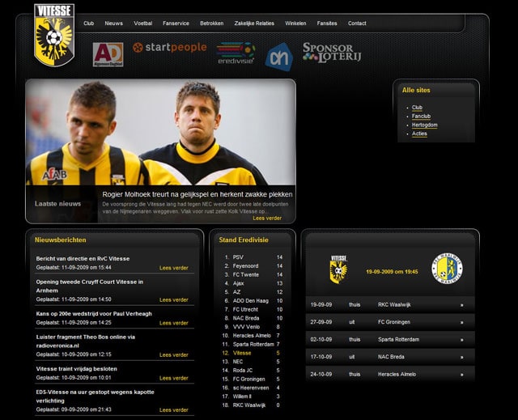Click the RKC Waalwijk crest in match panel
Image resolution: width=518 pixels, height=420 pixels.
[447, 269]
